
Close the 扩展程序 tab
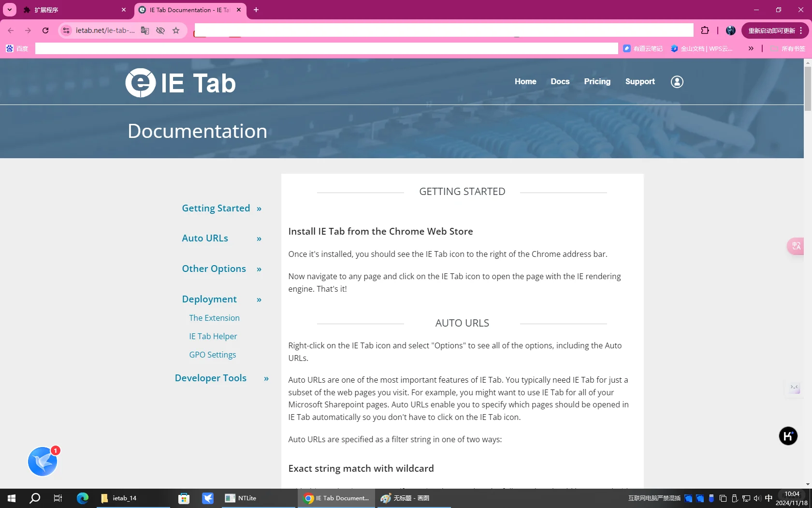[124, 10]
